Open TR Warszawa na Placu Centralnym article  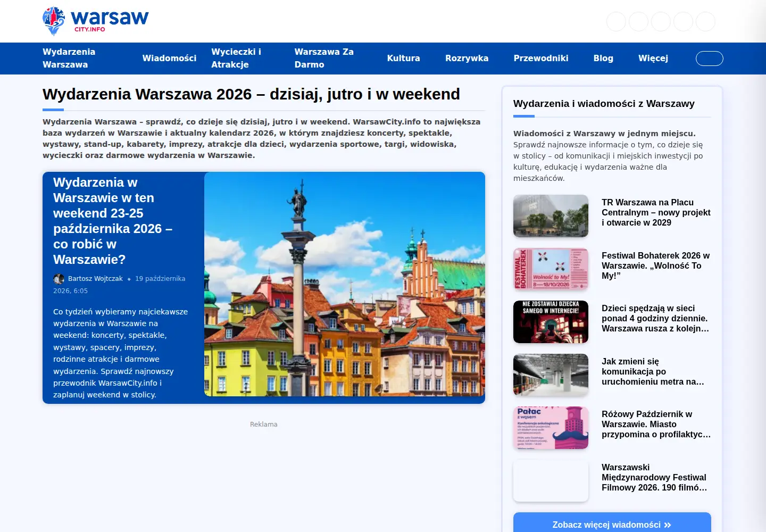coord(656,212)
